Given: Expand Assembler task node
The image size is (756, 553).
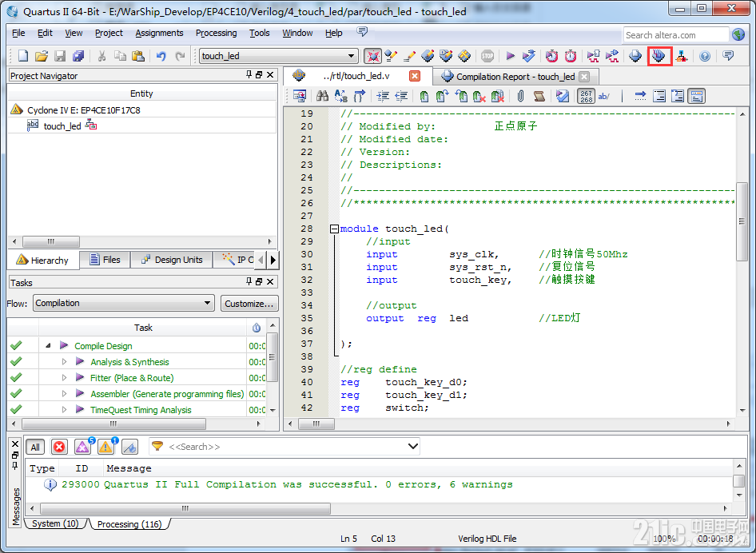Looking at the screenshot, I should pos(64,393).
